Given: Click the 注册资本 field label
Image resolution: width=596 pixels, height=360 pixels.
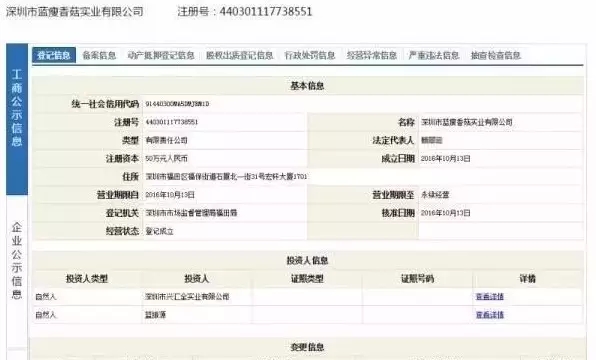Looking at the screenshot, I should click(x=122, y=159).
